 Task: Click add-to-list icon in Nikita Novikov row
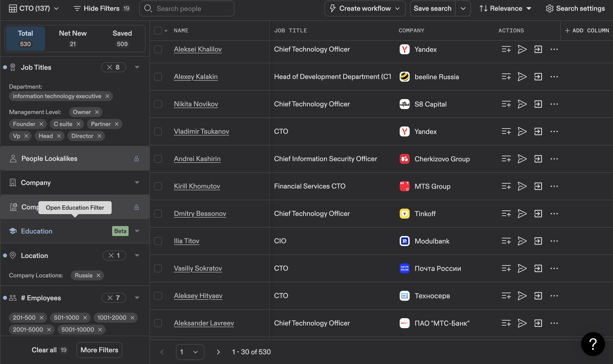point(506,104)
